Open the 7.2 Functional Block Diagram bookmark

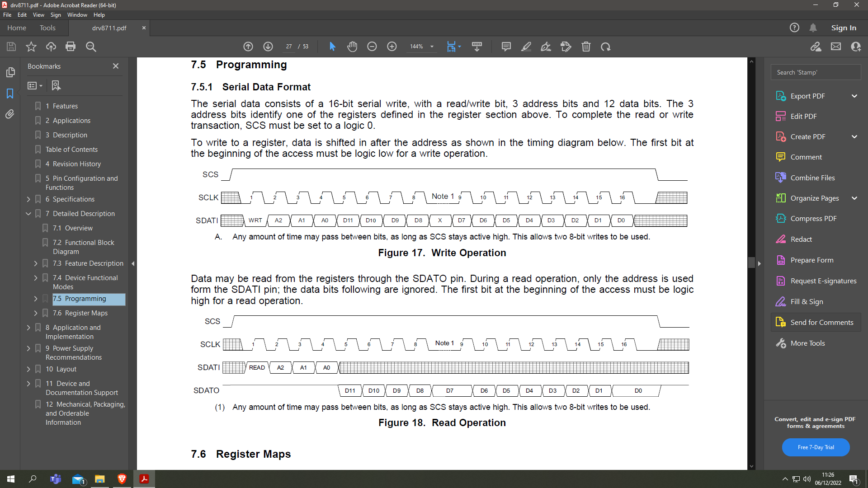pos(84,247)
